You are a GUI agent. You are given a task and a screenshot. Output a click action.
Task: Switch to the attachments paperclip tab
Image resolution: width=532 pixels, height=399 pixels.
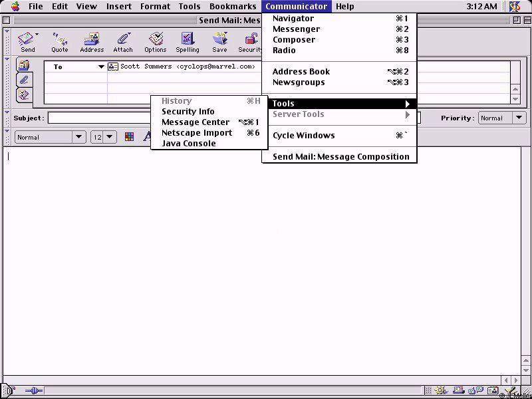24,80
